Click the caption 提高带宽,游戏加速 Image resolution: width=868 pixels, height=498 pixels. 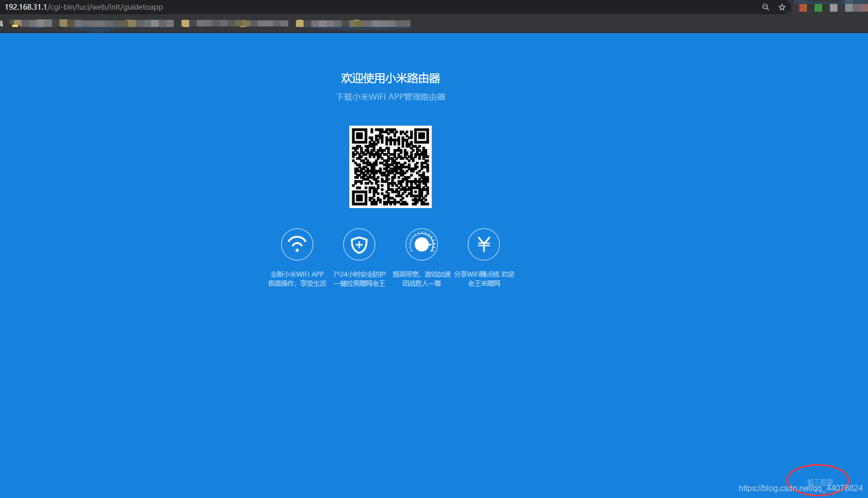(x=422, y=274)
